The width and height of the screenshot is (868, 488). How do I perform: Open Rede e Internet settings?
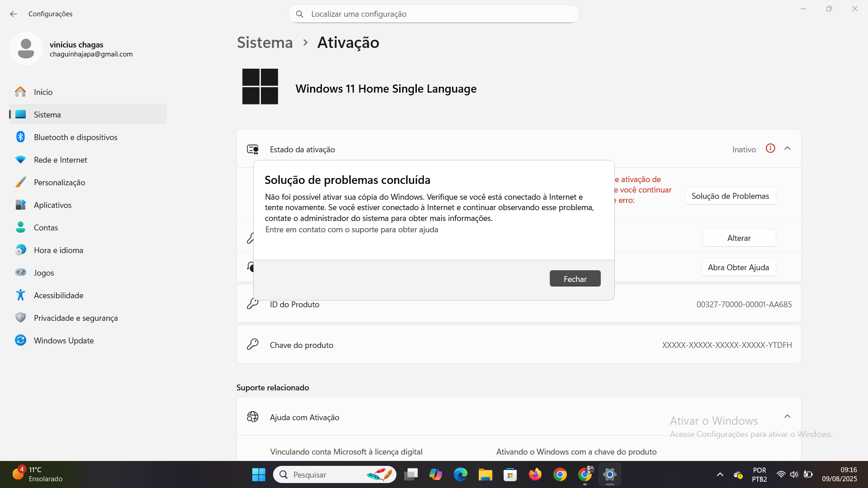pyautogui.click(x=88, y=160)
